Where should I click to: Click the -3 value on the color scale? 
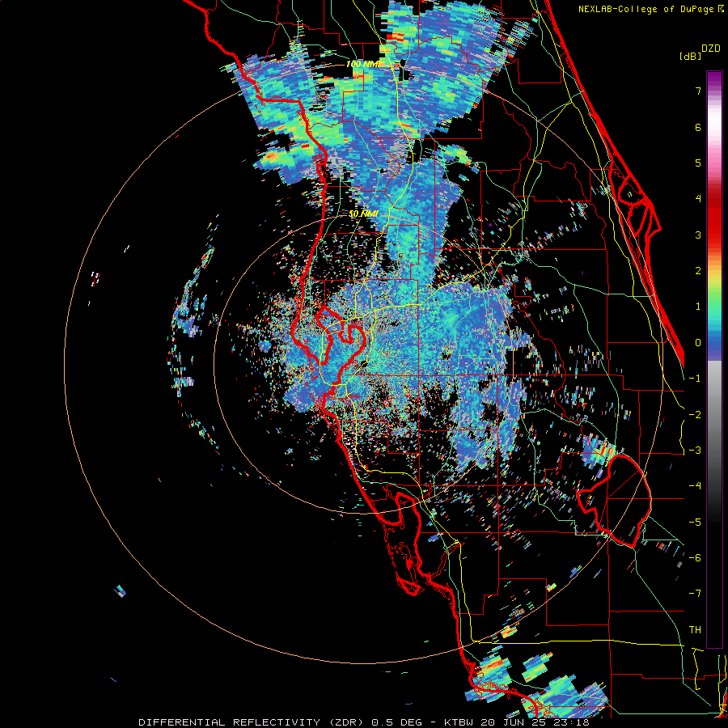[695, 451]
